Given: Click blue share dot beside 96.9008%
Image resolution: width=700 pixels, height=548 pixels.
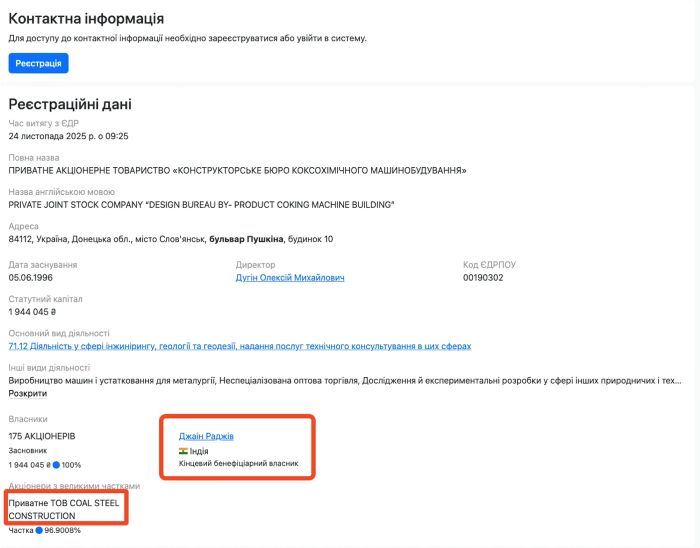Looking at the screenshot, I should coord(39,530).
